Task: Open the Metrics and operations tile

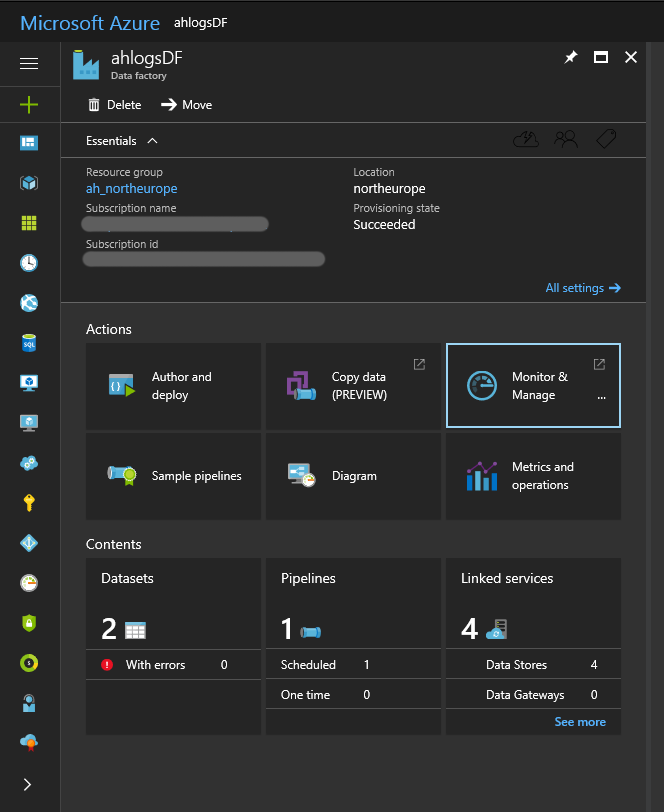Action: pos(533,476)
